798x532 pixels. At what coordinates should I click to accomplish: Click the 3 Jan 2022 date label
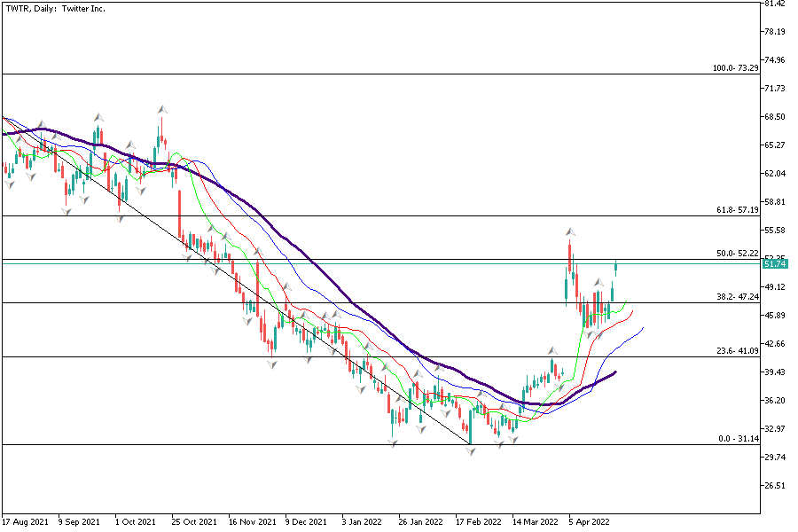coord(363,522)
